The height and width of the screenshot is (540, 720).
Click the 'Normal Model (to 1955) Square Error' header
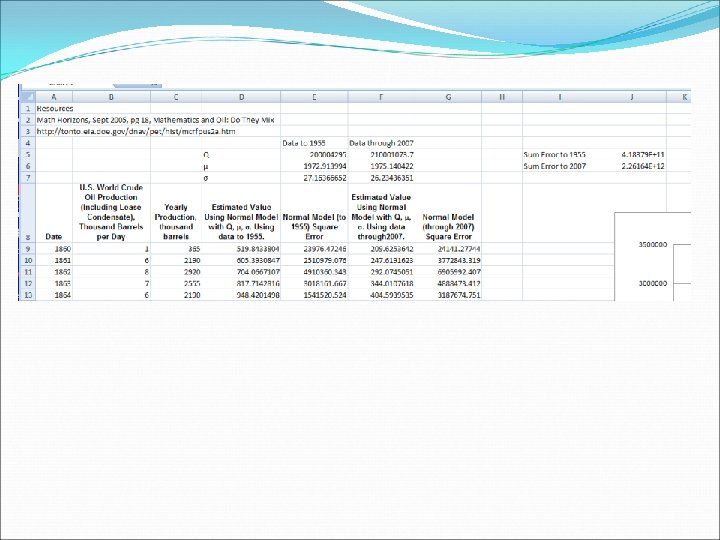(x=314, y=227)
